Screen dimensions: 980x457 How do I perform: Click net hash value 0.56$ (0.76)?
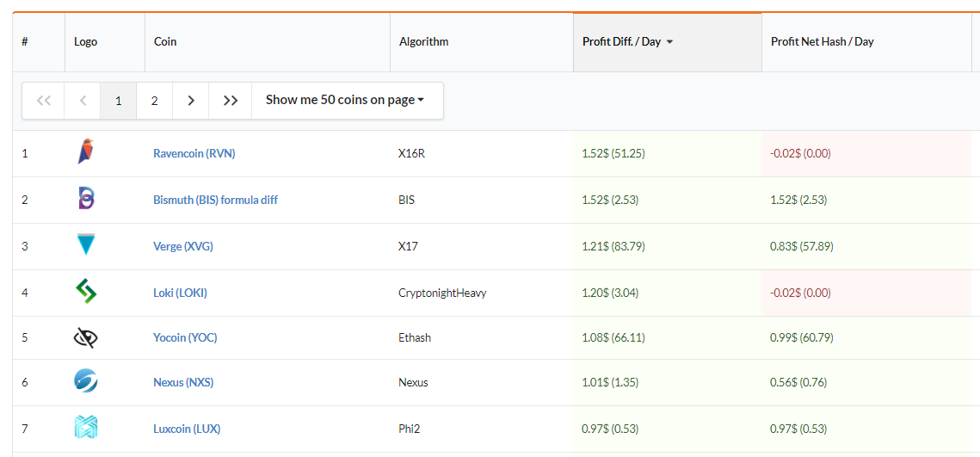798,382
